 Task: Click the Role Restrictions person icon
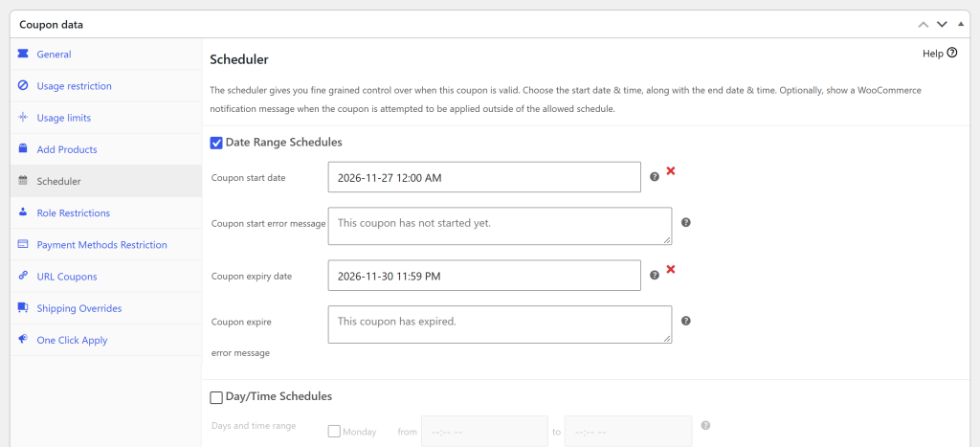click(23, 212)
